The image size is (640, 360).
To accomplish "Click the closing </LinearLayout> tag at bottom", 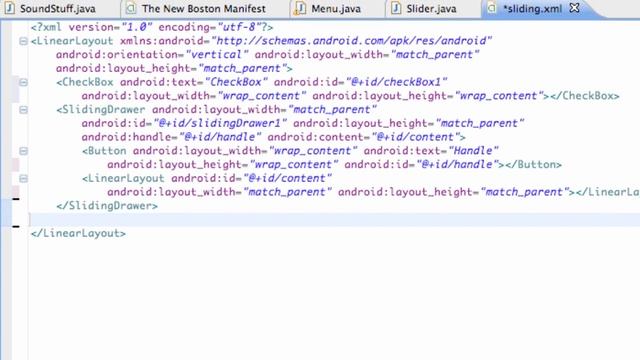I will [x=78, y=233].
